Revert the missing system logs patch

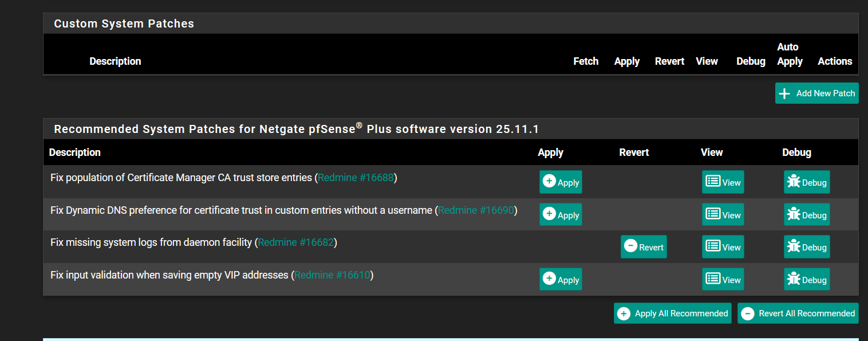pyautogui.click(x=644, y=247)
